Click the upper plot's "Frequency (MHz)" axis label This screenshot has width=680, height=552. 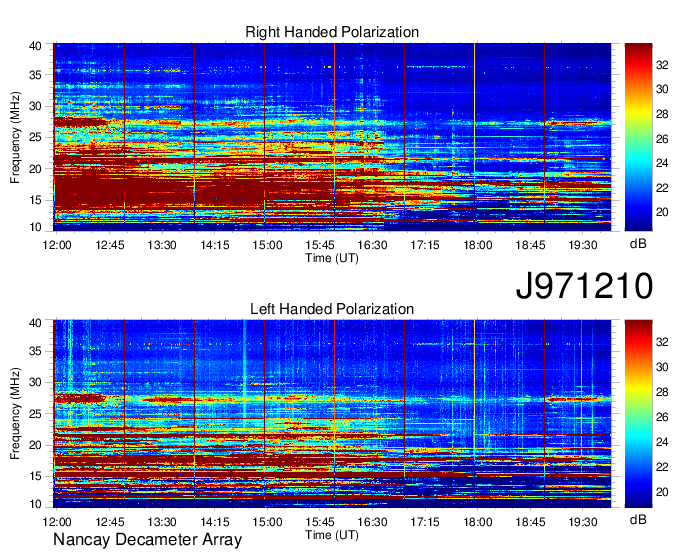coord(15,137)
